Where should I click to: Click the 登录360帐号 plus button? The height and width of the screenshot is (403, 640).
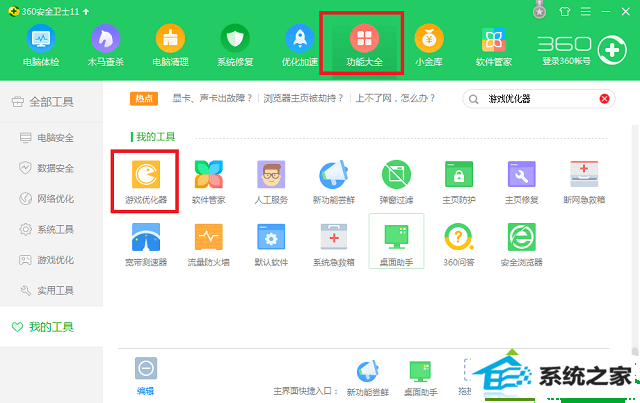point(612,50)
